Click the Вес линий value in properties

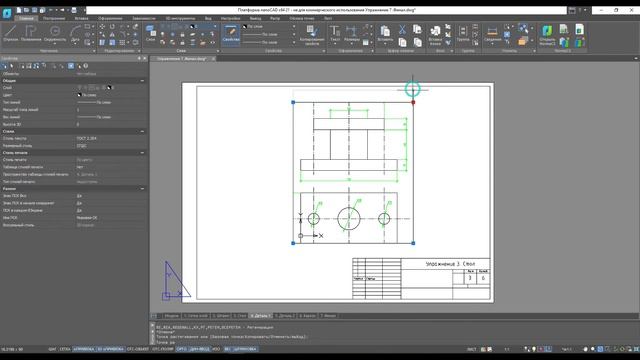[111, 117]
